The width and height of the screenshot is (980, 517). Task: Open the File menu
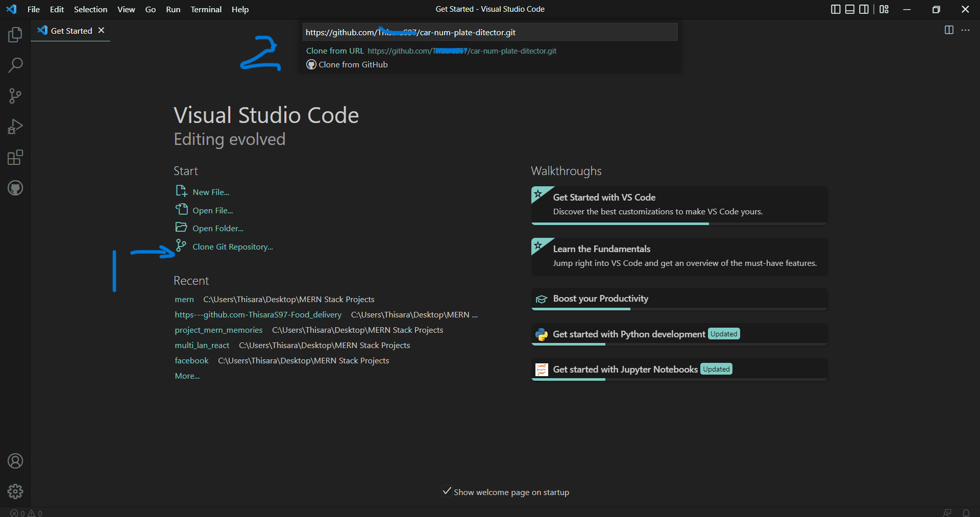34,9
